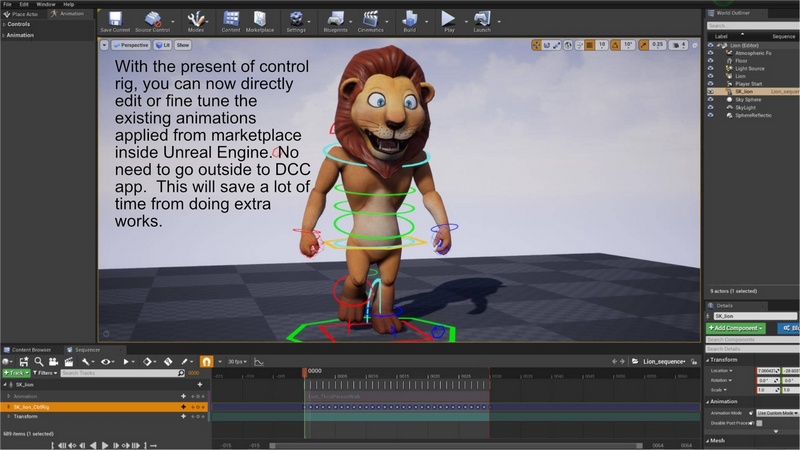This screenshot has width=800, height=450.
Task: Hide the Floor actor using its eye icon
Action: point(710,60)
